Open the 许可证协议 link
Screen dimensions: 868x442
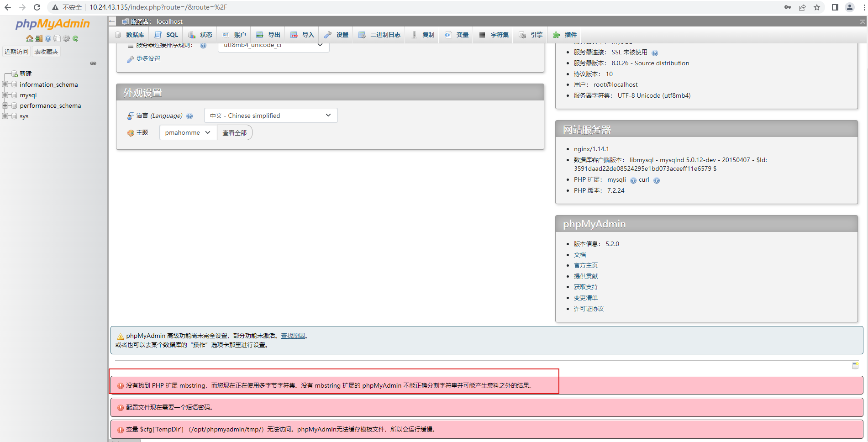[589, 309]
